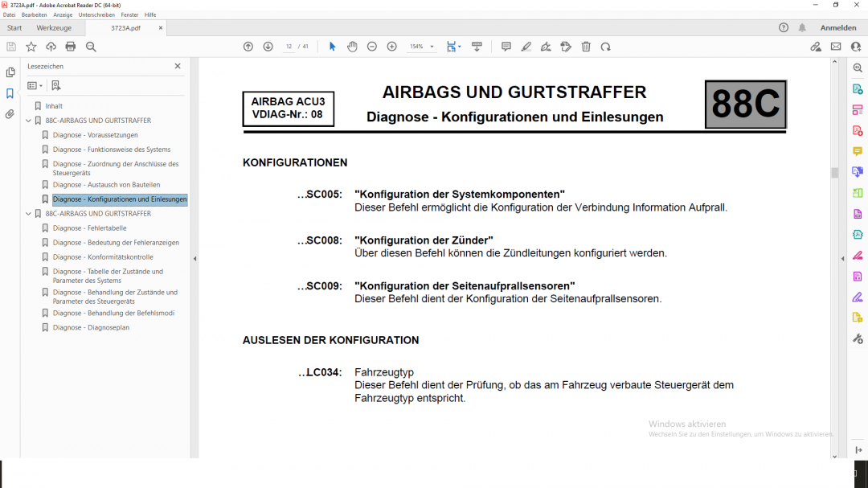
Task: Click the vertical document scrollbar thumb
Action: (834, 172)
